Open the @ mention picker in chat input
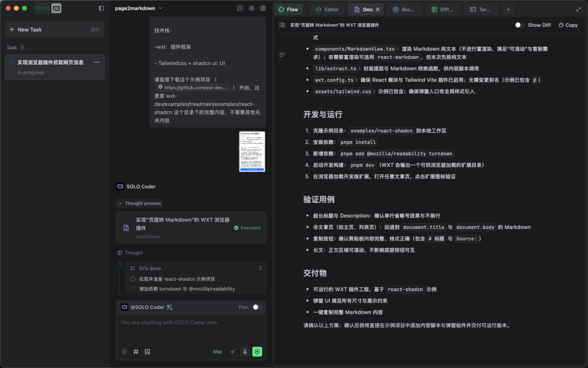The width and height of the screenshot is (588, 368). 125,352
